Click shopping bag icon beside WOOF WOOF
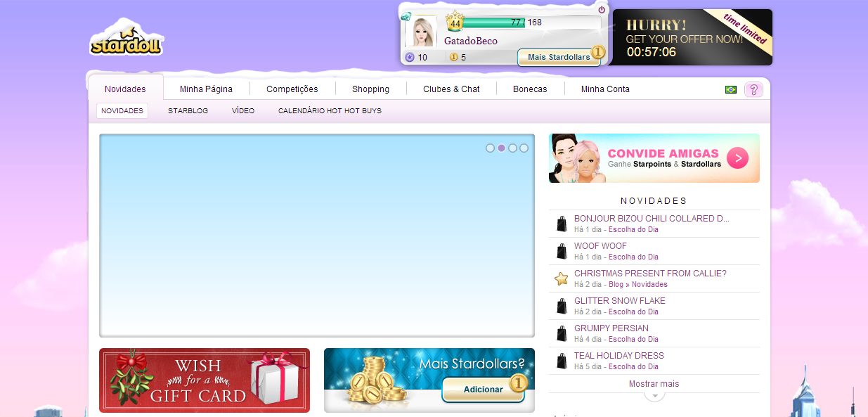Viewport: 868px width, 417px height. tap(562, 251)
